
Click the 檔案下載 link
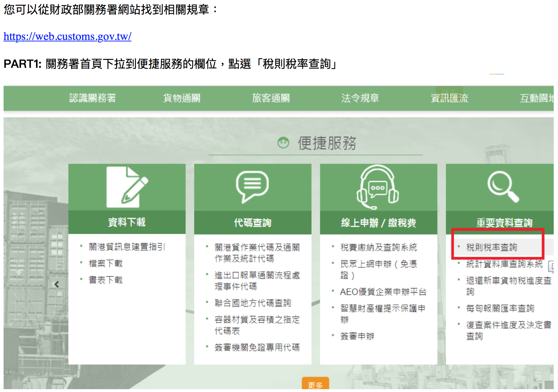pos(106,263)
